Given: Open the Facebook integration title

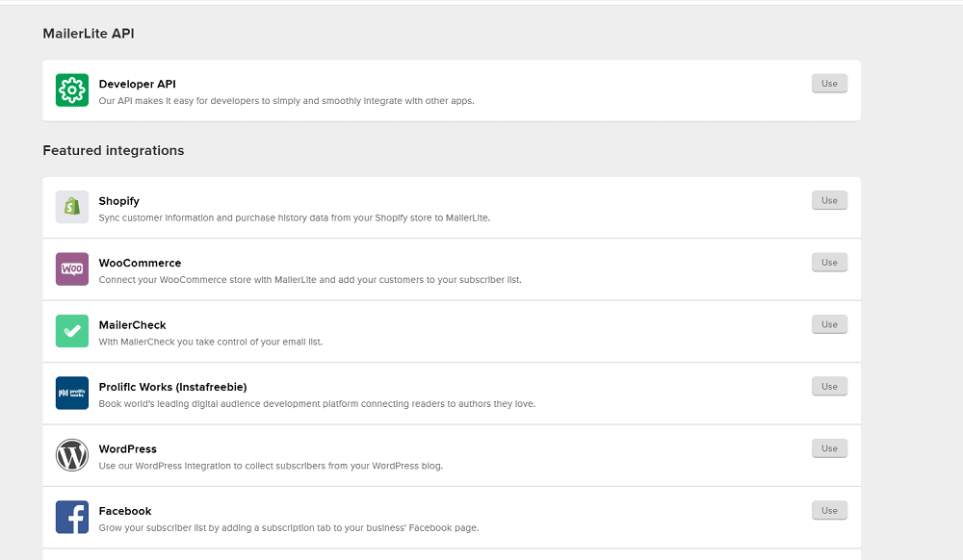Looking at the screenshot, I should (x=124, y=511).
